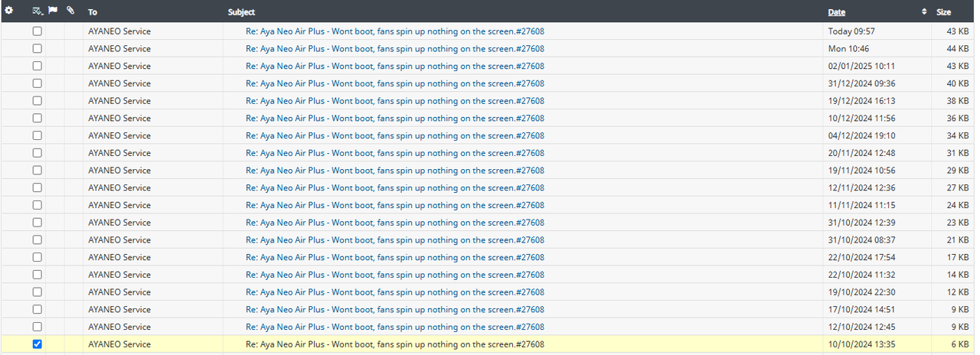Open the email subject dated 31/10/2024 08:37
The height and width of the screenshot is (355, 980).
[395, 239]
